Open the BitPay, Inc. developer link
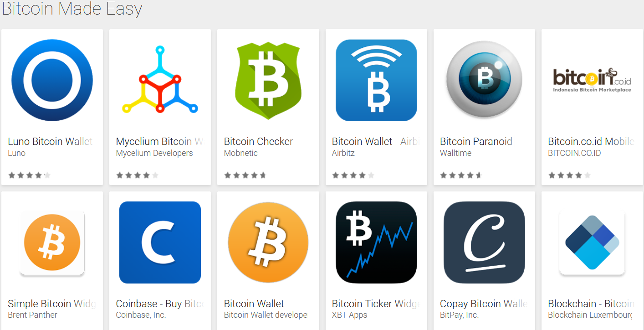 [459, 315]
